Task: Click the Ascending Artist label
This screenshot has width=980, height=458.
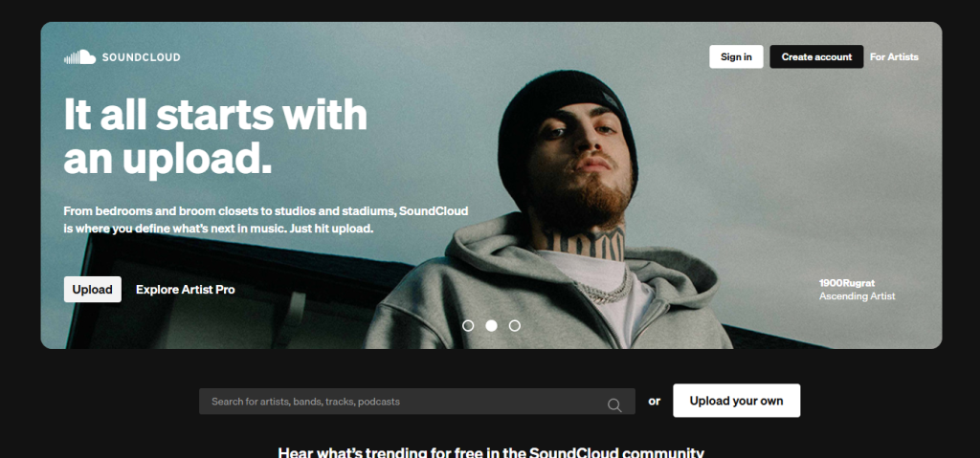Action: [857, 296]
